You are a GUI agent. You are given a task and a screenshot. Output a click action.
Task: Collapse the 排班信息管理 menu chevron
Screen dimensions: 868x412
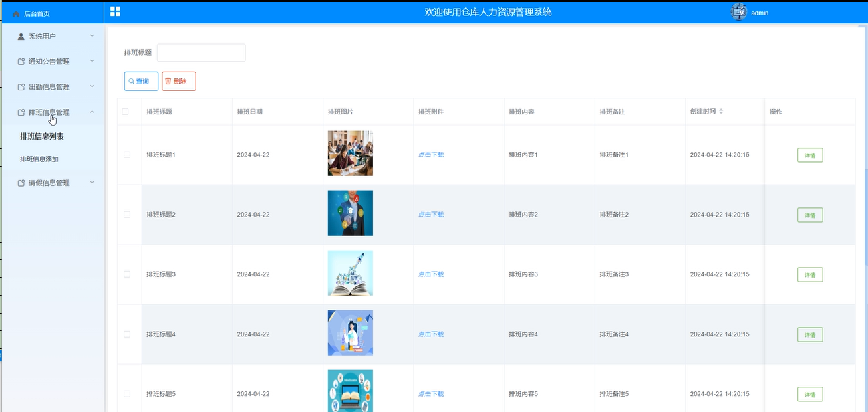(x=92, y=112)
